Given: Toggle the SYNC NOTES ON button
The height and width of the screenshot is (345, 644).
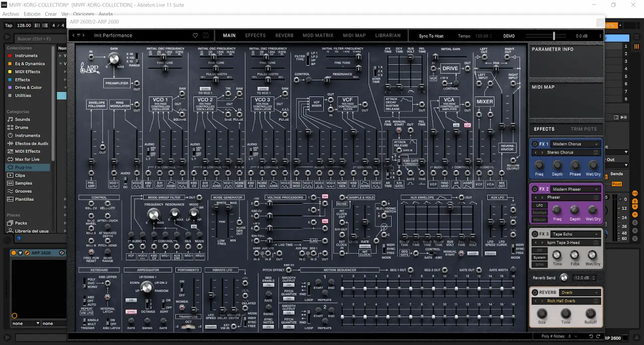Looking at the screenshot, I should pyautogui.click(x=269, y=327).
